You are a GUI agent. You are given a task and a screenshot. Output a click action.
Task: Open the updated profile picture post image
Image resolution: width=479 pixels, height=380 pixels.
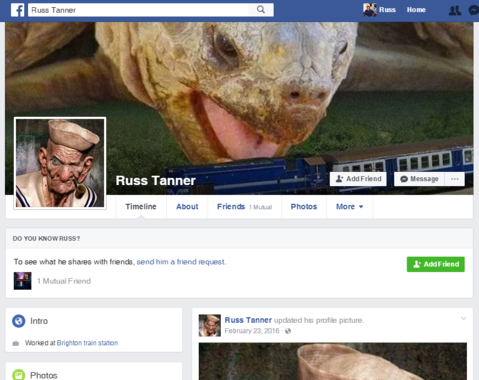click(x=333, y=361)
